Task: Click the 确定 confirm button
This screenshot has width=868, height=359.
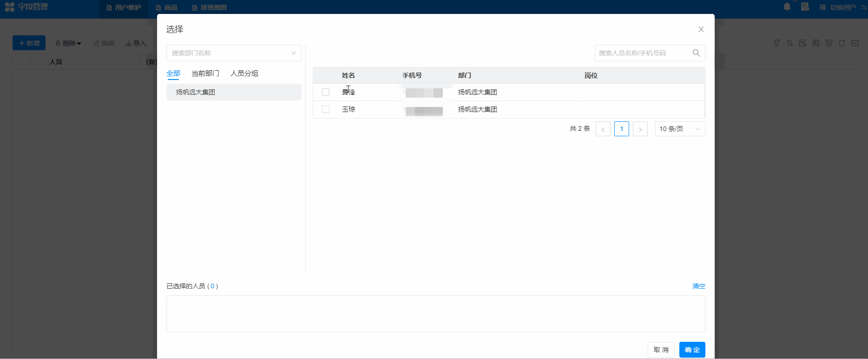Action: pyautogui.click(x=692, y=350)
